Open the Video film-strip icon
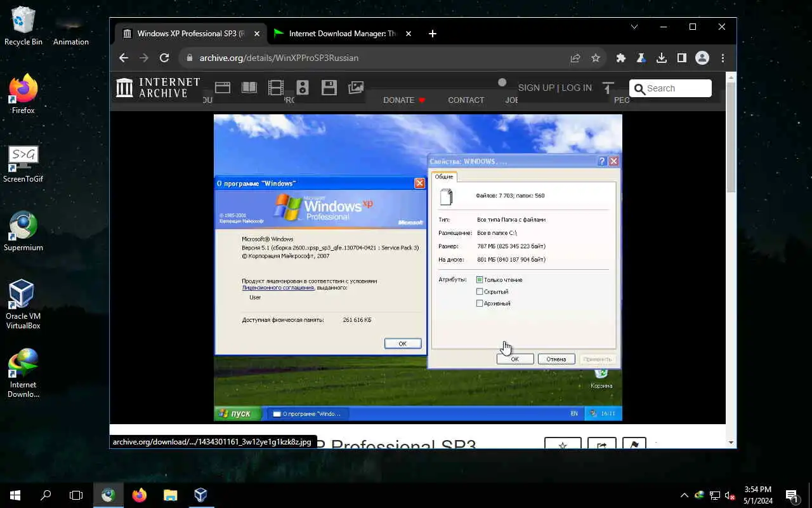The image size is (812, 508). click(276, 88)
